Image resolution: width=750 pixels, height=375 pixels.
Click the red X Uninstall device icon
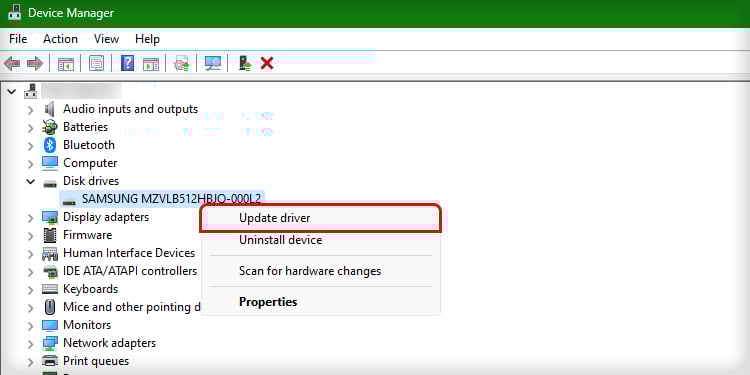(x=267, y=63)
